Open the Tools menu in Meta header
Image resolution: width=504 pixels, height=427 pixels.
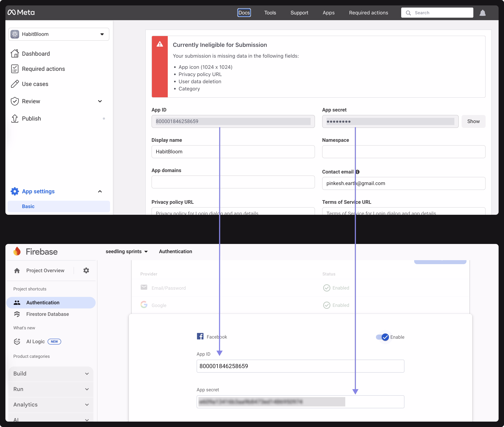click(x=270, y=13)
